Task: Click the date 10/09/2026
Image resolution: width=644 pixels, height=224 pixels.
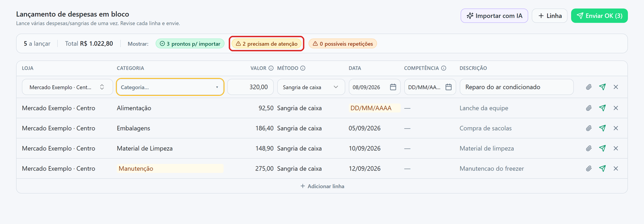Action: (x=365, y=148)
